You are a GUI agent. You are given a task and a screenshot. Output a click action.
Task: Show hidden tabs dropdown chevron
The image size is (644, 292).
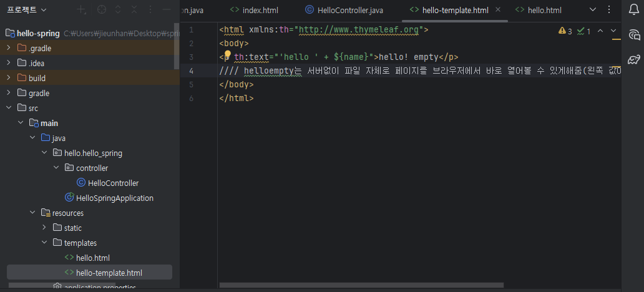(593, 10)
